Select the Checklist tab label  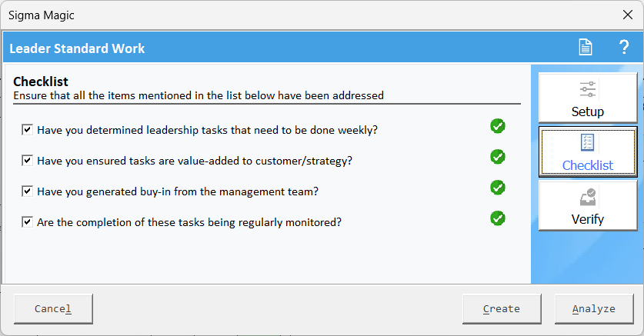coord(588,165)
